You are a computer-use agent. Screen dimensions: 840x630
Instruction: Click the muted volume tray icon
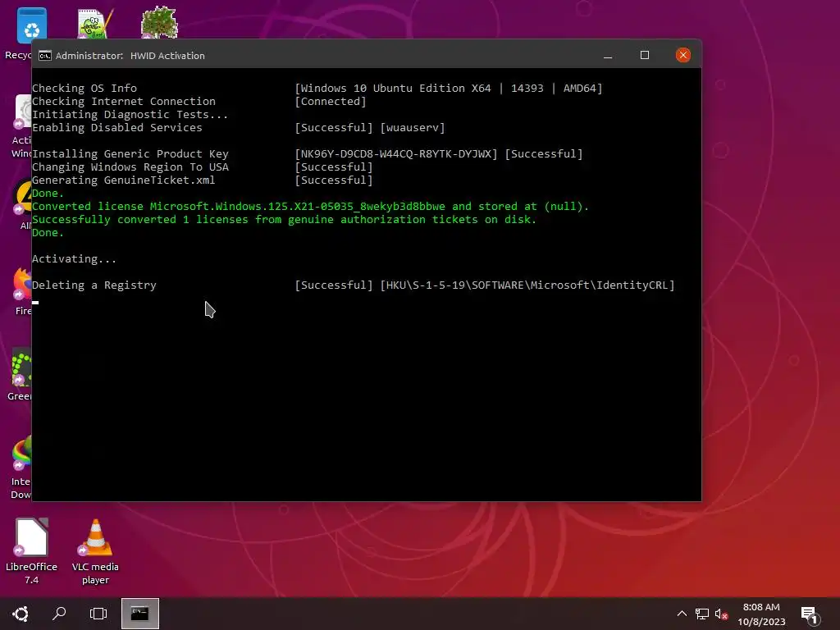click(x=721, y=614)
